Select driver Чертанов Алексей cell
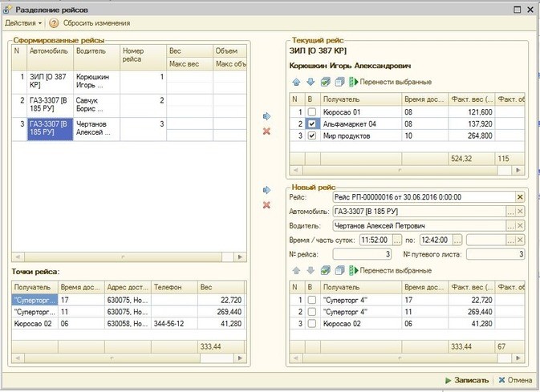The height and width of the screenshot is (392, 540). click(x=96, y=129)
